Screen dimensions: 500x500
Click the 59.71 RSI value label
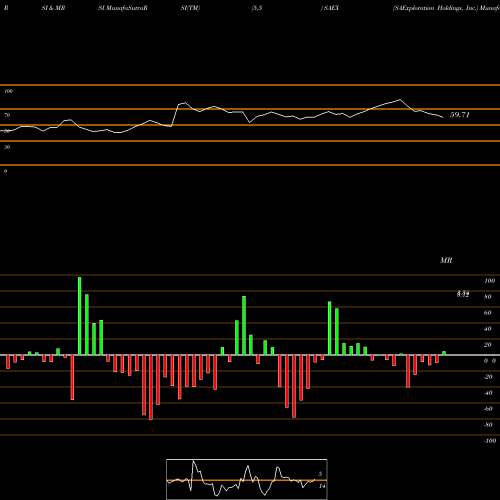click(460, 115)
